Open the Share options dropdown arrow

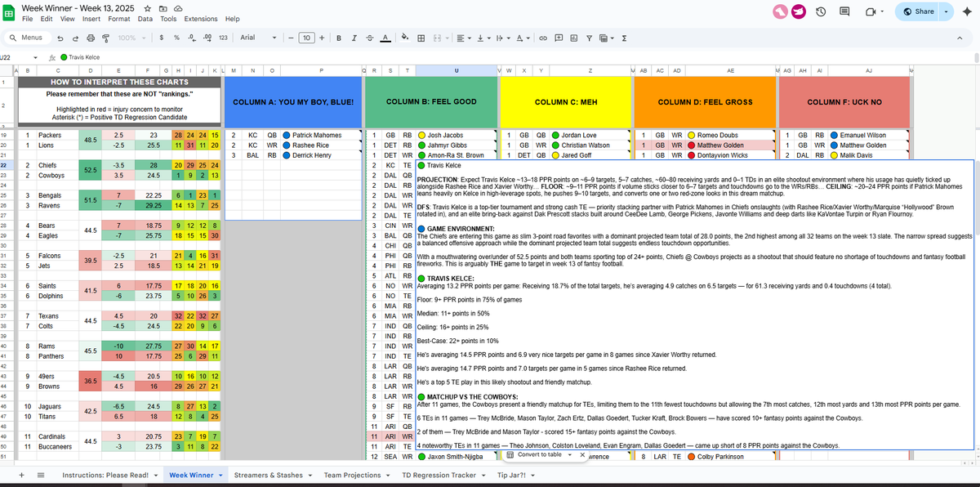(x=946, y=11)
